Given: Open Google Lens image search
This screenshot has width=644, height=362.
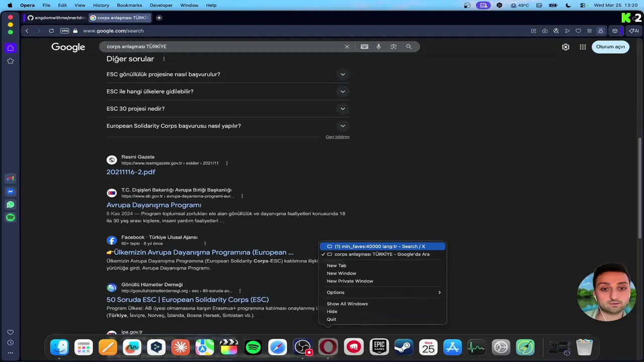Looking at the screenshot, I should pyautogui.click(x=393, y=46).
